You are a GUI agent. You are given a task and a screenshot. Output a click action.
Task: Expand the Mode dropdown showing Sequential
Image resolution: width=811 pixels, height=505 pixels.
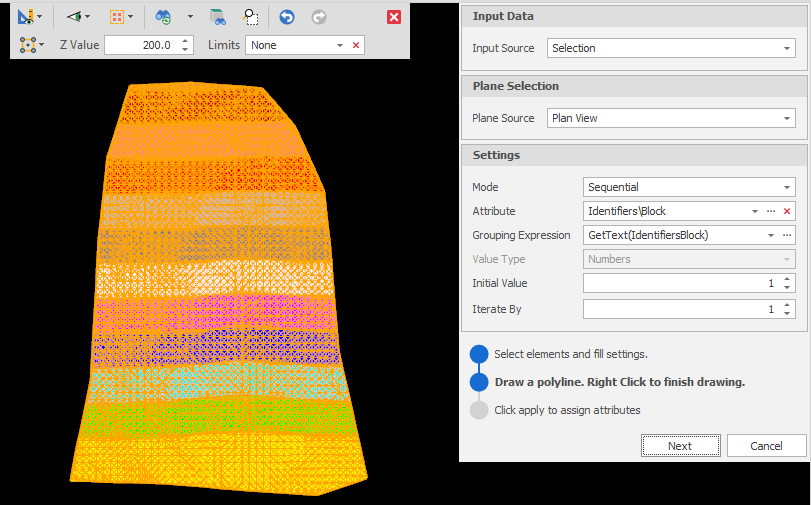787,187
